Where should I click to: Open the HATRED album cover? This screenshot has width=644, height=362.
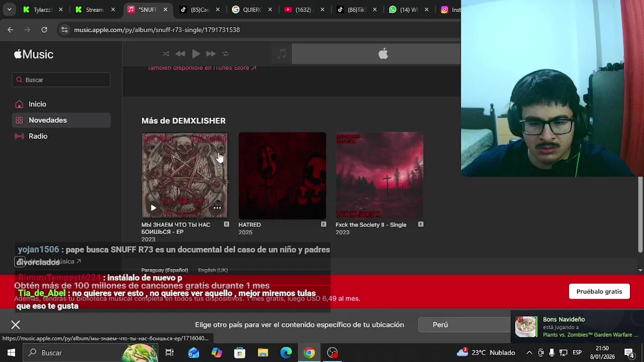click(x=282, y=175)
